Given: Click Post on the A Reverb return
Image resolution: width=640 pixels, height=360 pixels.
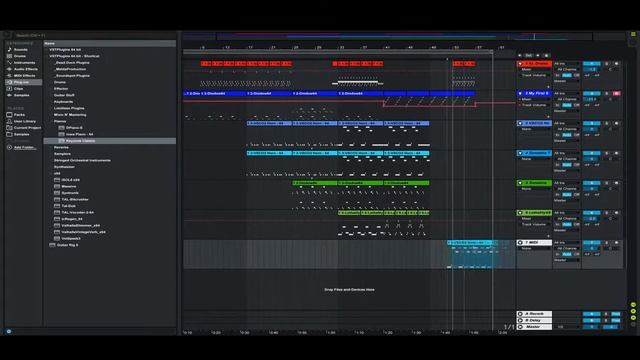Looking at the screenshot, I should pyautogui.click(x=616, y=314).
